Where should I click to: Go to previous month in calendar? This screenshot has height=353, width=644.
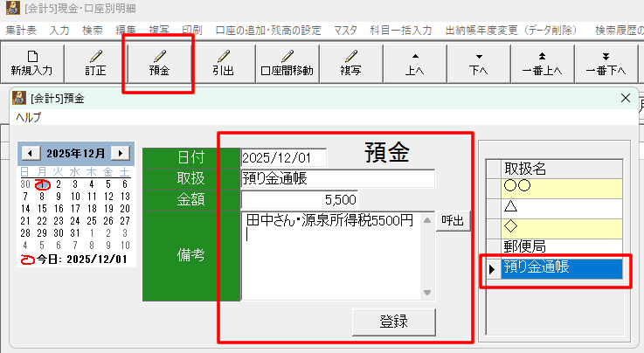(x=29, y=153)
